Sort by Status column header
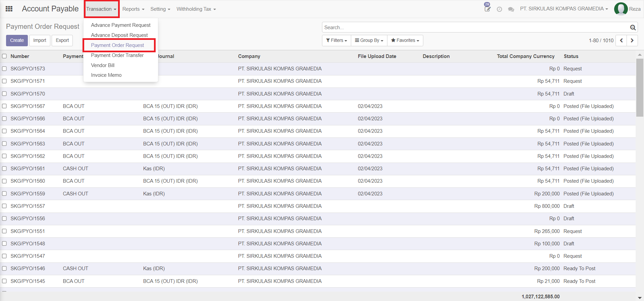Viewport: 644px width, 301px height. pos(571,56)
